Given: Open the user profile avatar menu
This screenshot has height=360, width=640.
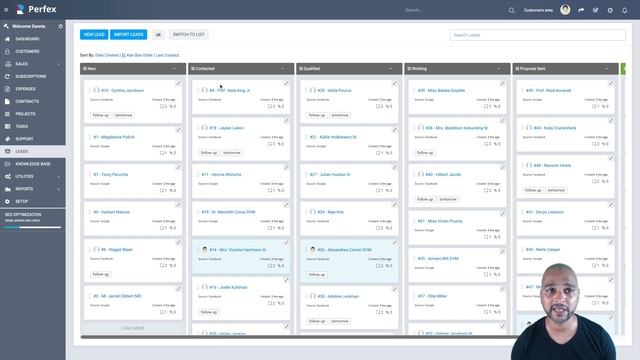Looking at the screenshot, I should tap(565, 10).
